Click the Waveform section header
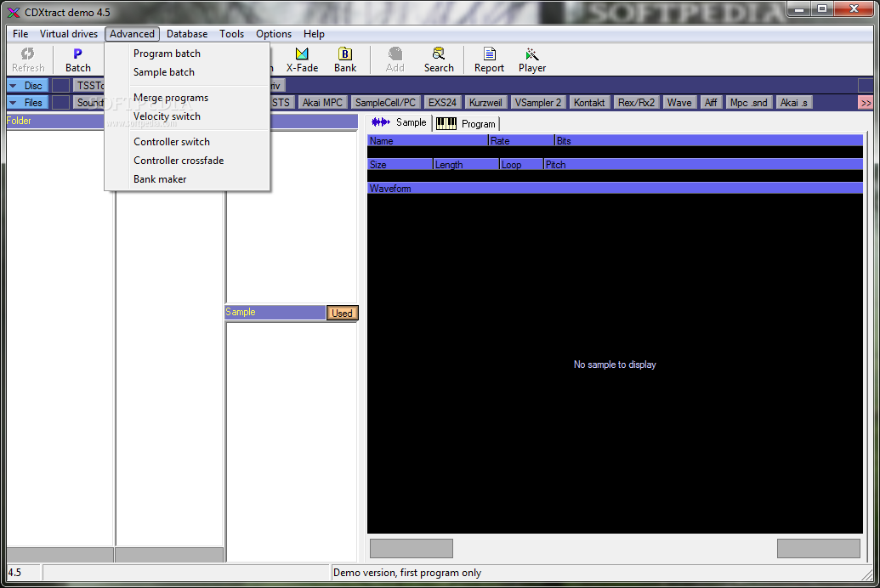 (615, 189)
